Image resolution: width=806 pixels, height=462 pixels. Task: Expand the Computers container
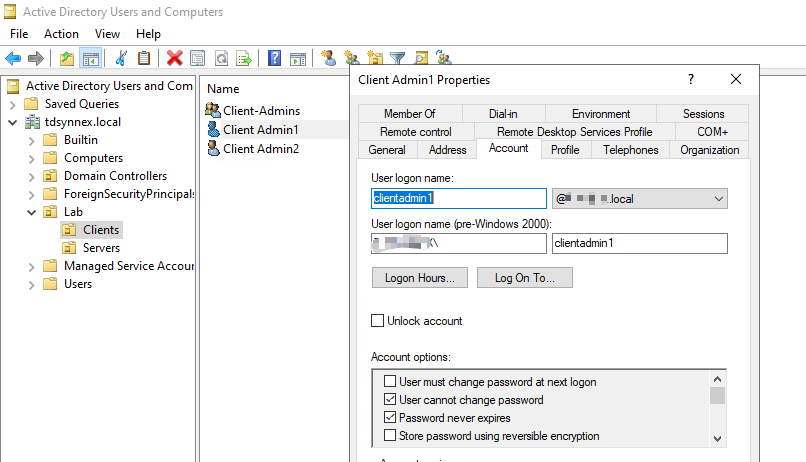(x=31, y=159)
